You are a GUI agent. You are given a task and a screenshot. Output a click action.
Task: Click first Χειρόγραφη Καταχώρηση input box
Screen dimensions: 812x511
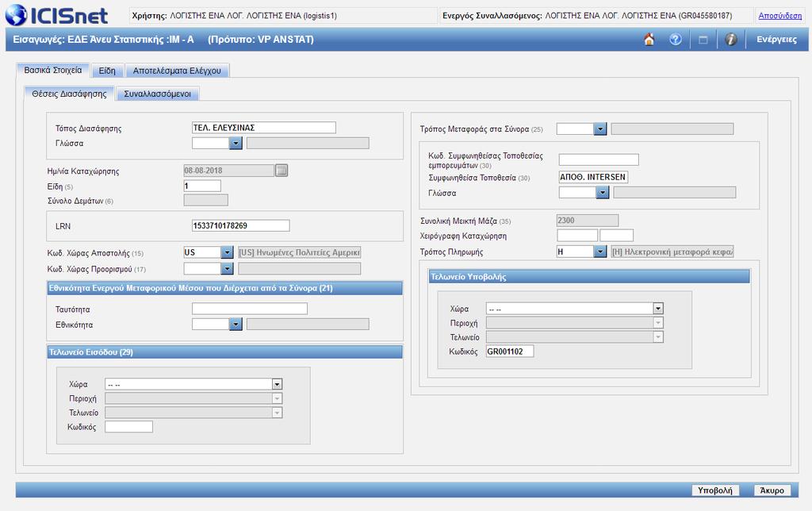pyautogui.click(x=577, y=236)
